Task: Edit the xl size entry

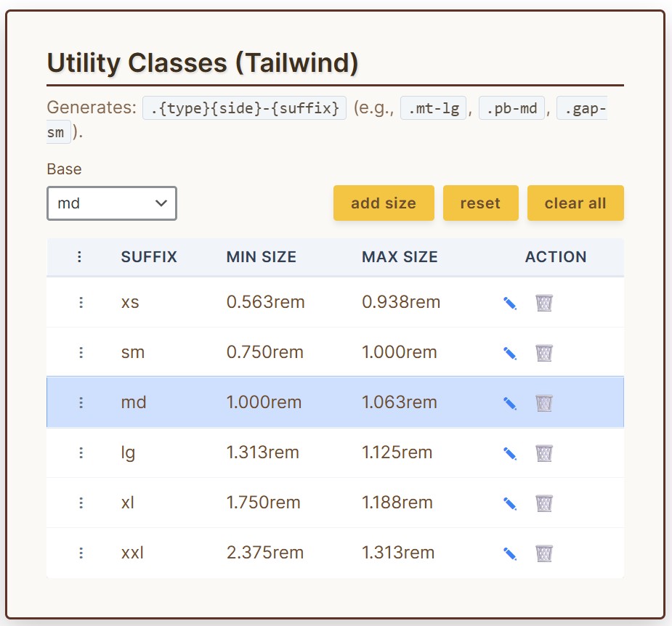Action: tap(510, 503)
